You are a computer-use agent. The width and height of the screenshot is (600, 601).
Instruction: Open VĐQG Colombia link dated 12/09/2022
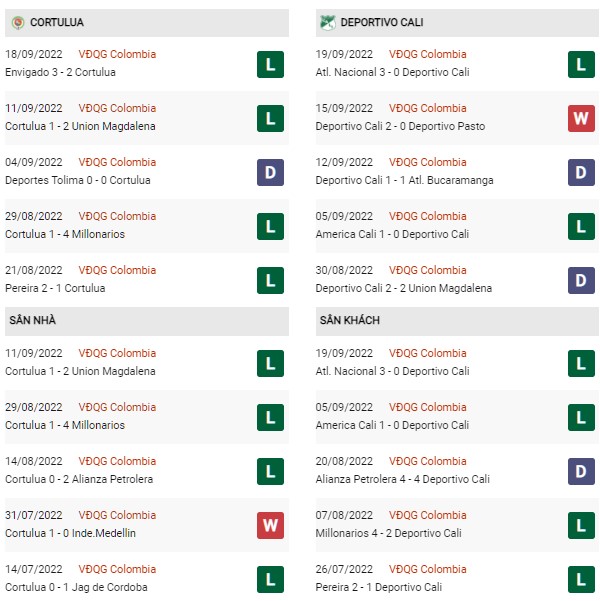click(428, 162)
